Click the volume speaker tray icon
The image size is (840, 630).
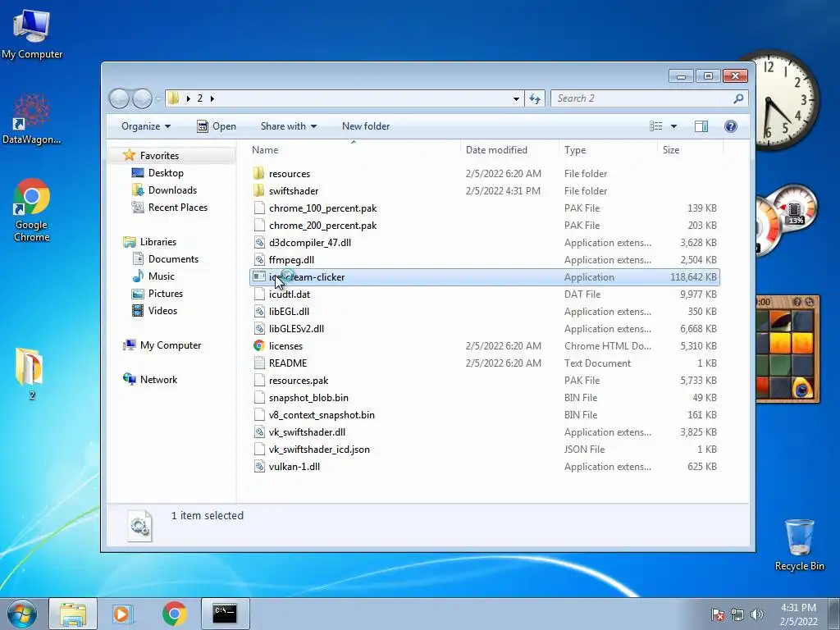tap(756, 614)
